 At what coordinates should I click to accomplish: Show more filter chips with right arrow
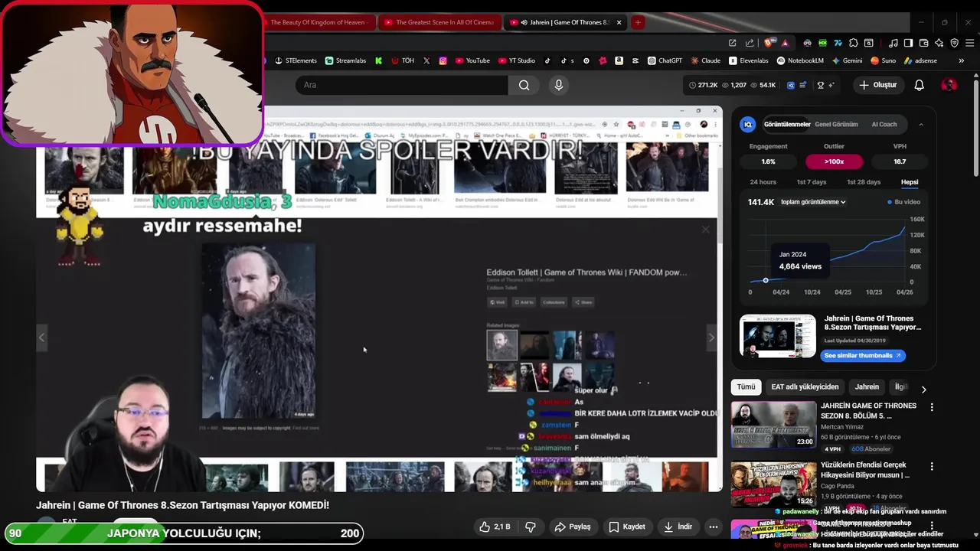pyautogui.click(x=923, y=389)
